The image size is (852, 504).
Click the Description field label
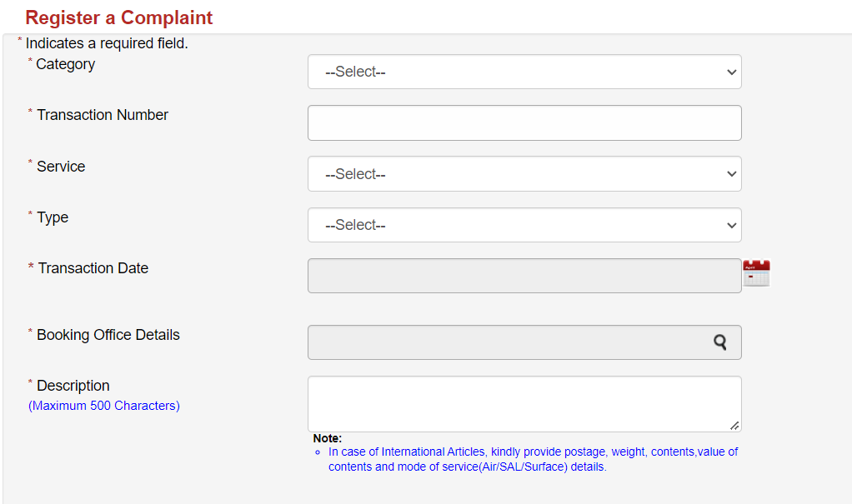coord(73,386)
